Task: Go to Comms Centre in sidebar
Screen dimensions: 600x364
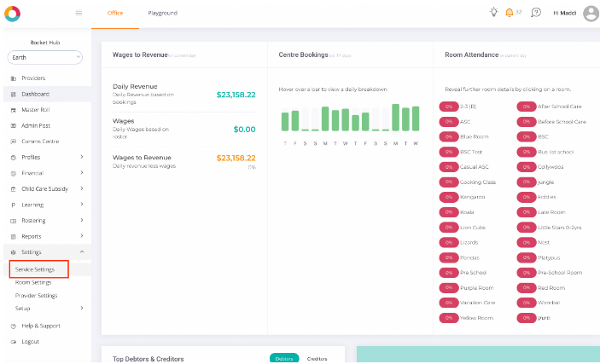Action: click(39, 142)
